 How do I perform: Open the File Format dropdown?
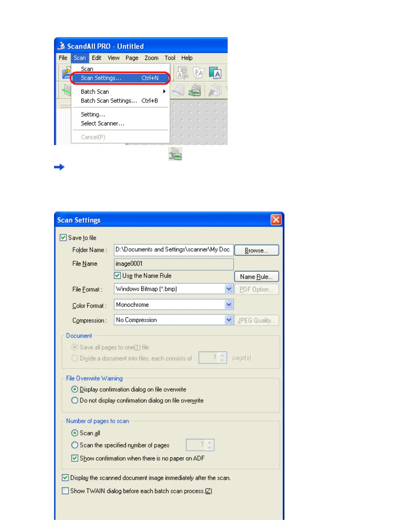click(229, 289)
